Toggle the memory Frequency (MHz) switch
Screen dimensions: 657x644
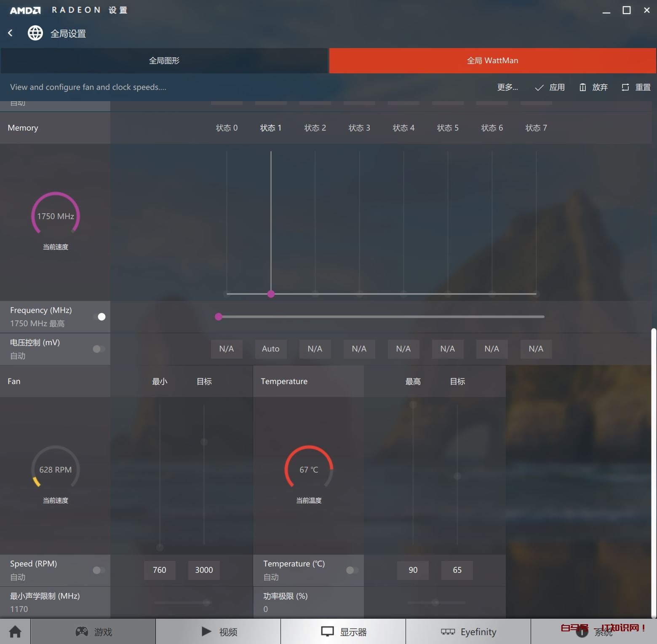click(x=99, y=317)
